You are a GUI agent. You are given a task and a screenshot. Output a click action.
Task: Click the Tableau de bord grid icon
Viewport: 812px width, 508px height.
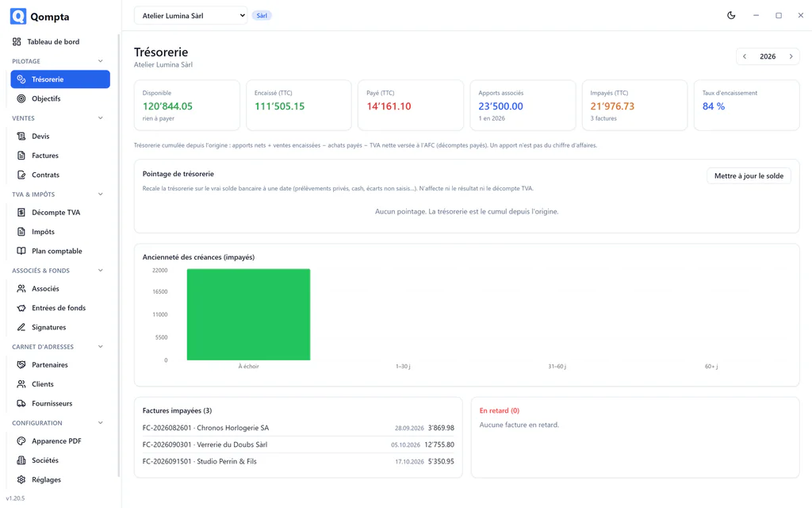pyautogui.click(x=17, y=41)
